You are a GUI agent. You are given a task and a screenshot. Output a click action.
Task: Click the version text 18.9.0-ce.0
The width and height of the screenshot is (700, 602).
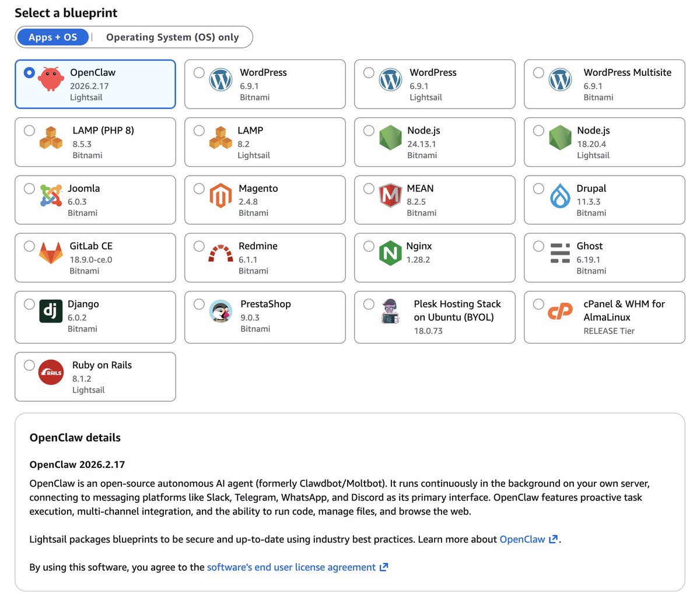[91, 260]
